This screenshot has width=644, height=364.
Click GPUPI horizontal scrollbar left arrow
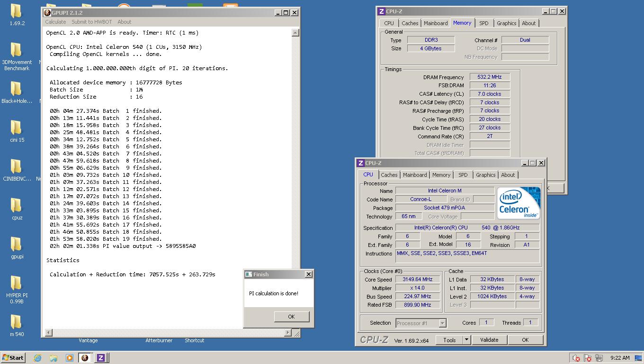click(x=48, y=333)
